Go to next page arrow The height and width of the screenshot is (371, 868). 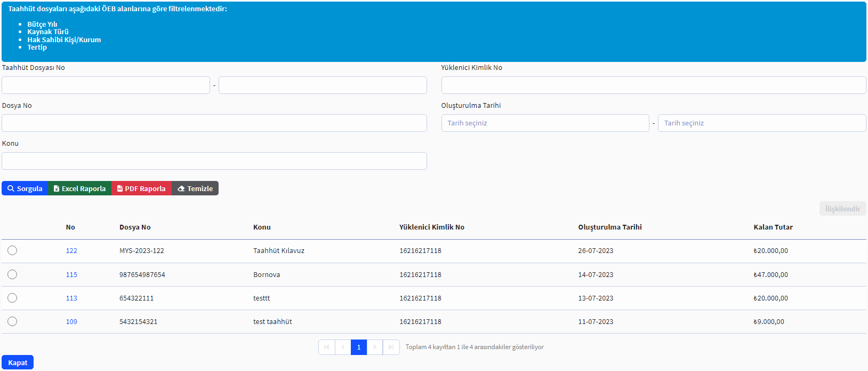pos(375,347)
